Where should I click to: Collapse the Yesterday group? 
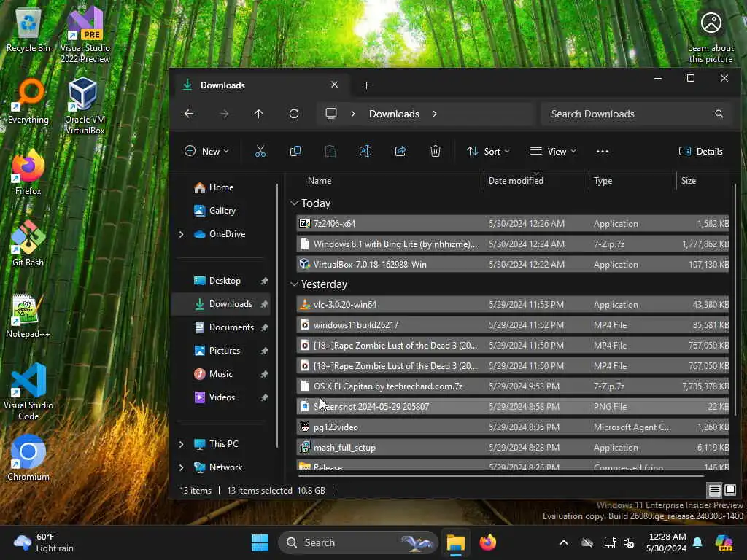294,284
